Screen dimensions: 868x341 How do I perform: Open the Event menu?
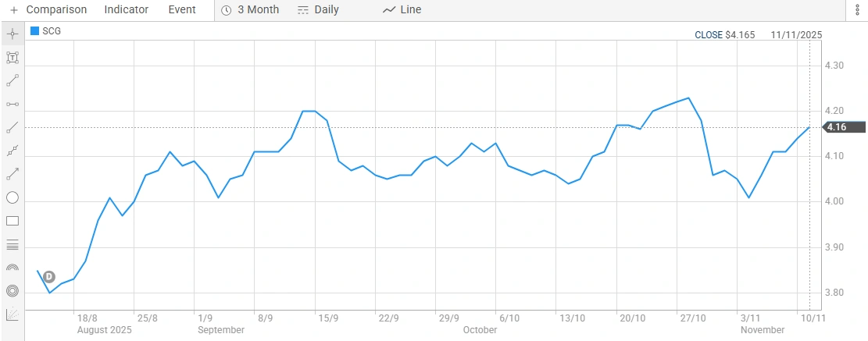click(x=182, y=10)
